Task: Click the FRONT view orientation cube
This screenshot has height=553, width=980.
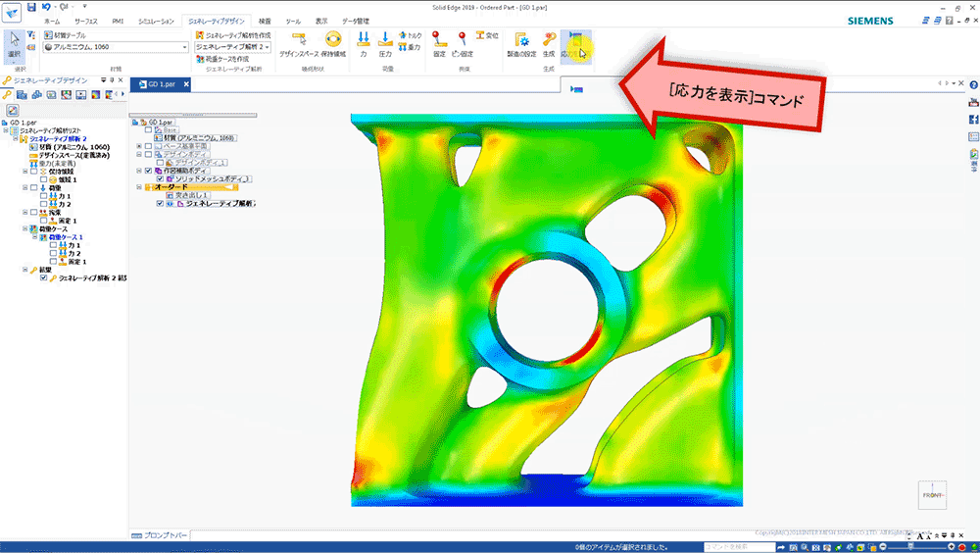Action: [x=932, y=495]
